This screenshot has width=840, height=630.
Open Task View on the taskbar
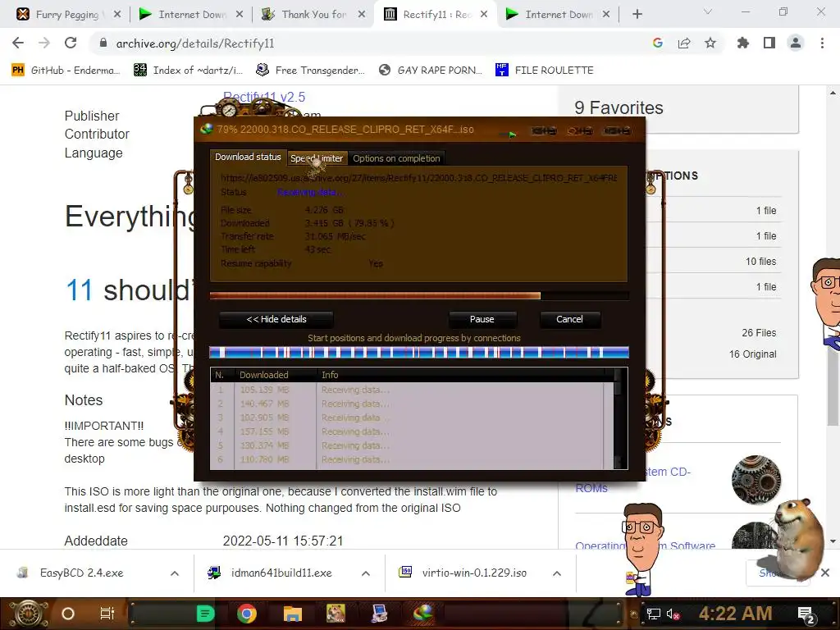[x=107, y=614]
